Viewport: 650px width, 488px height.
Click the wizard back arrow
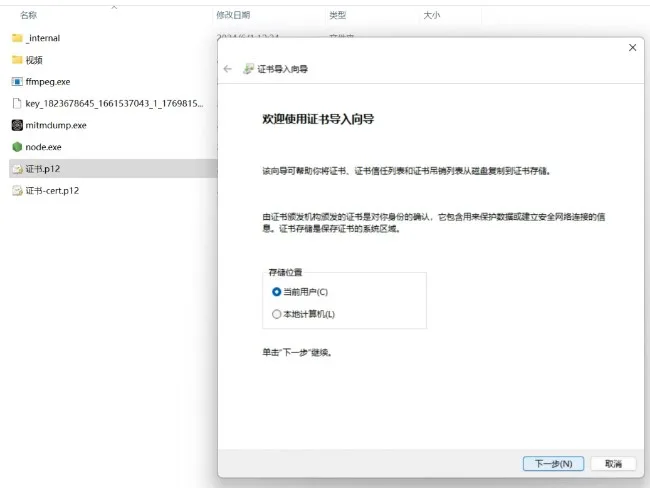tap(227, 69)
